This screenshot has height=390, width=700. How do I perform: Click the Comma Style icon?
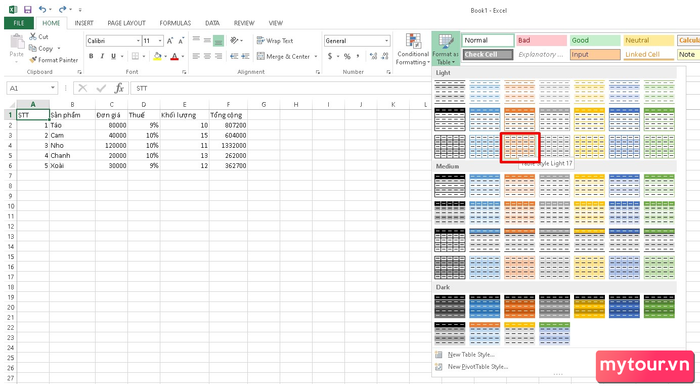[358, 56]
